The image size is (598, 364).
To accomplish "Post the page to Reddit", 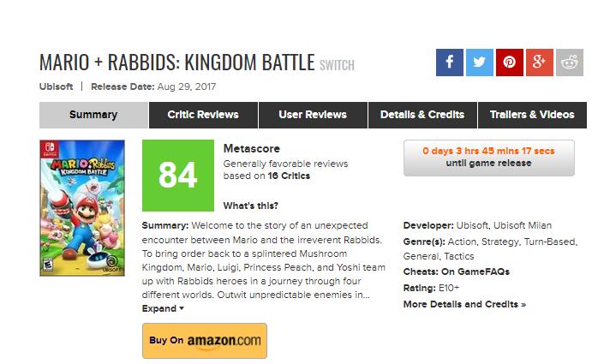I will click(569, 63).
